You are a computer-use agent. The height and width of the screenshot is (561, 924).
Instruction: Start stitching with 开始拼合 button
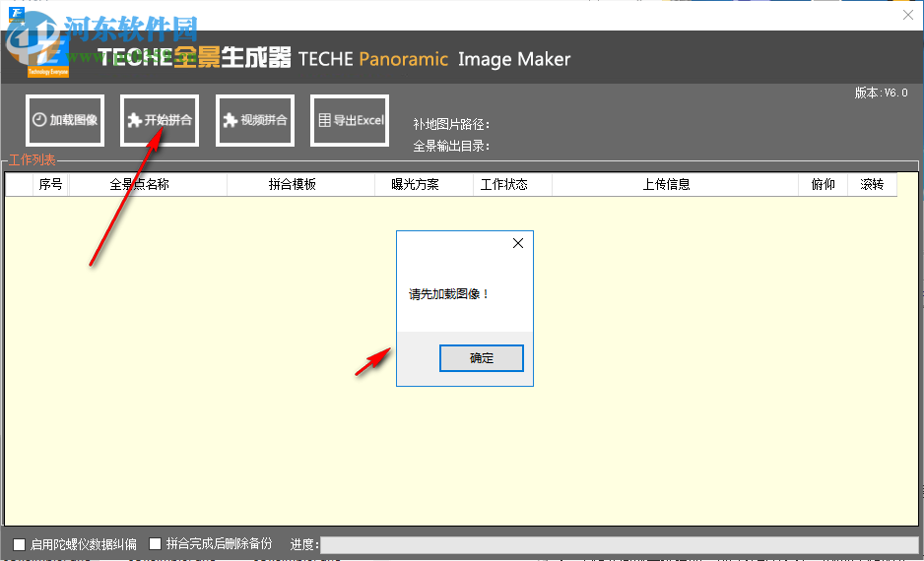pyautogui.click(x=160, y=120)
